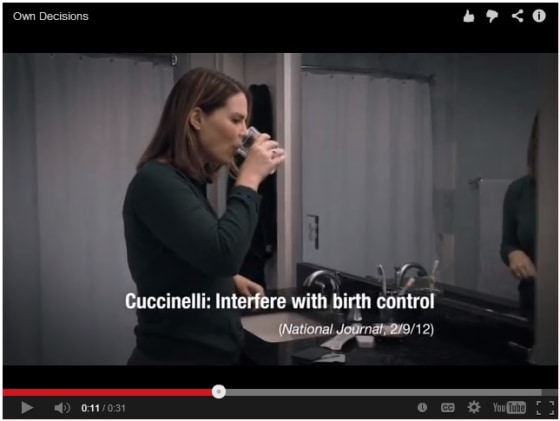Screen dimensions: 560x421
Task: Click the National Journal citation text
Action: [x=356, y=329]
